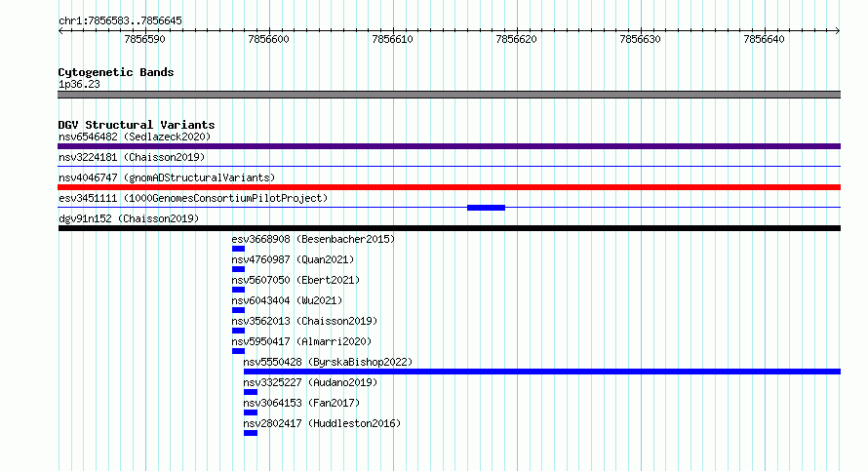Open variant nsv4760987 (Quan2021) label
Viewport: 868px width, 471px height.
293,259
